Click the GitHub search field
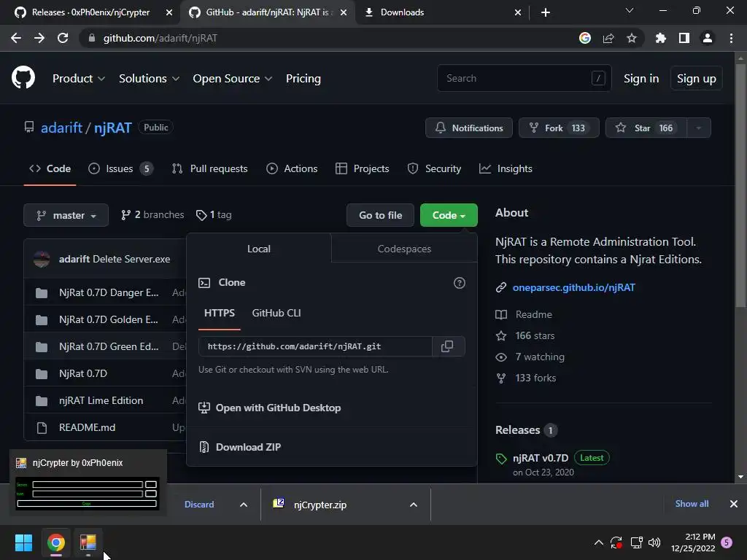The image size is (747, 560). coord(524,78)
